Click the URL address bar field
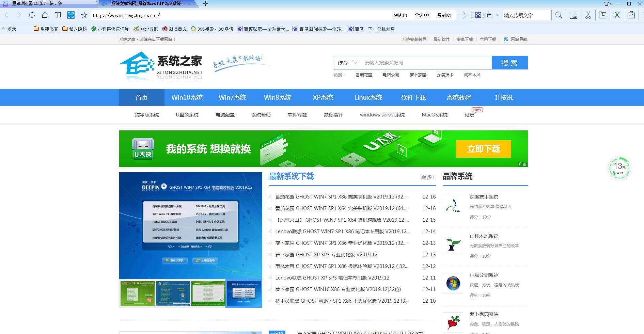Image resolution: width=644 pixels, height=334 pixels. pos(240,15)
